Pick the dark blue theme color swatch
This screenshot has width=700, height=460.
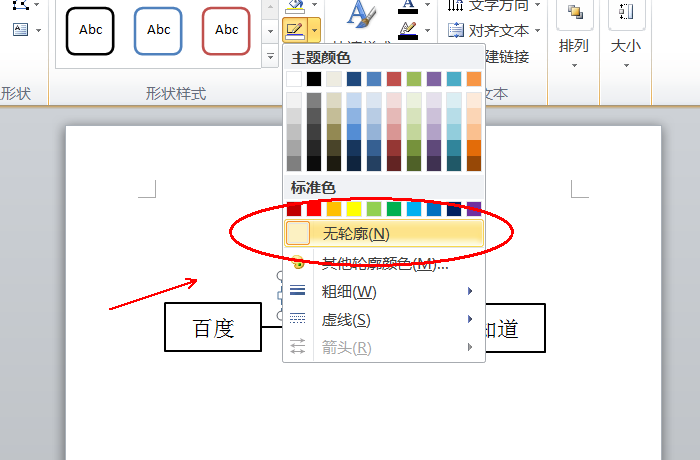pos(354,79)
